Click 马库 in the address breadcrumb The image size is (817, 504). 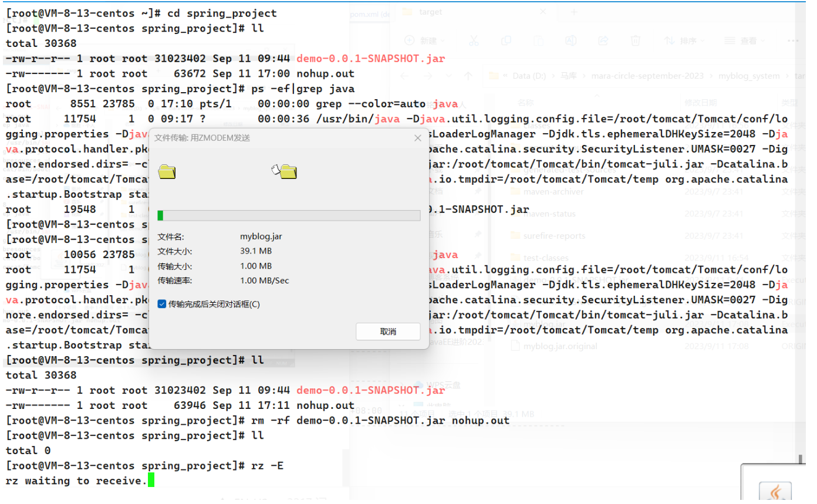[x=569, y=76]
